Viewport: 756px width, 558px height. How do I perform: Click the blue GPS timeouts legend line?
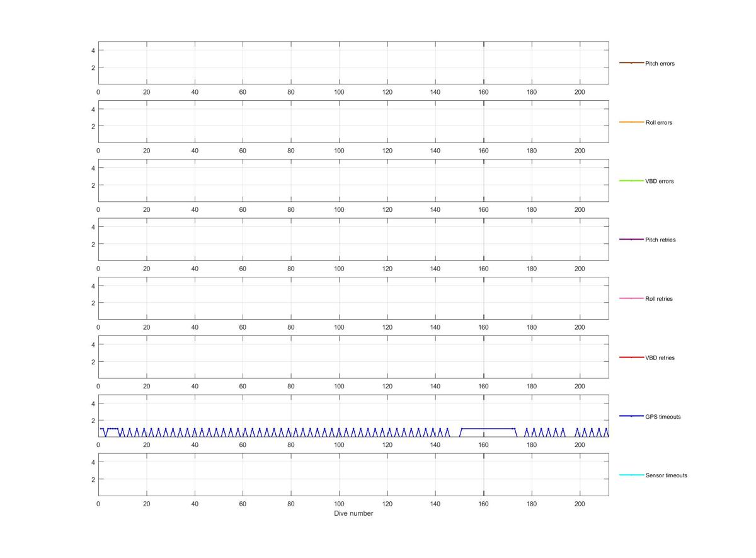coord(631,416)
